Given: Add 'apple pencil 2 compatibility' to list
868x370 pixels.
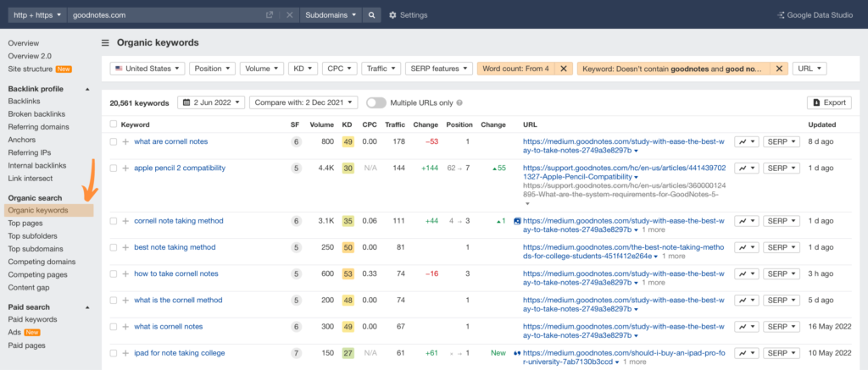Looking at the screenshot, I should (x=125, y=168).
